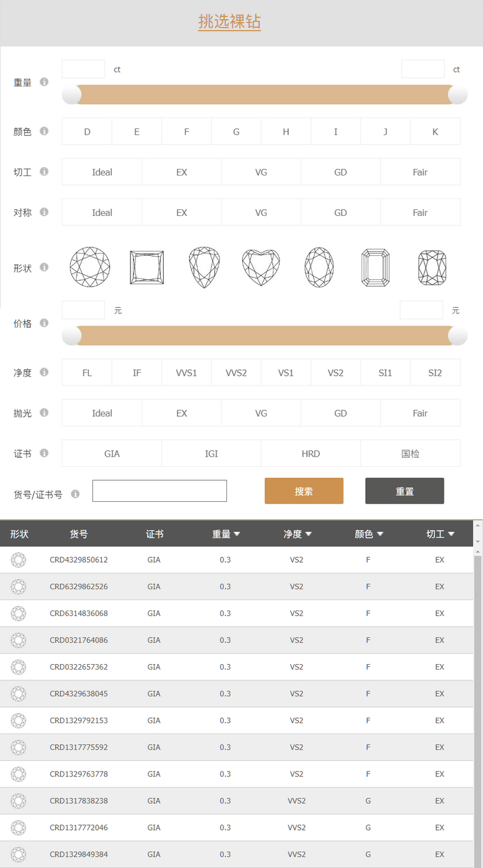Click the info icon beside 证书
Viewport: 483px width, 868px height.
coord(43,453)
